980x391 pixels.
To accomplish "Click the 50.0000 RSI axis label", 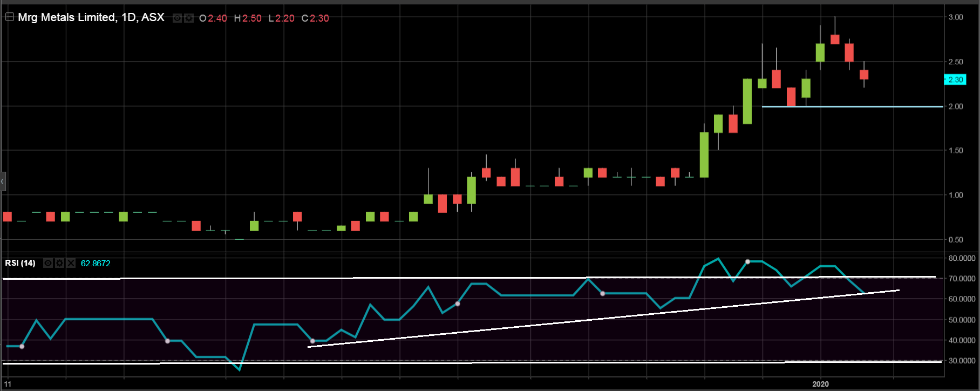I will (x=962, y=320).
